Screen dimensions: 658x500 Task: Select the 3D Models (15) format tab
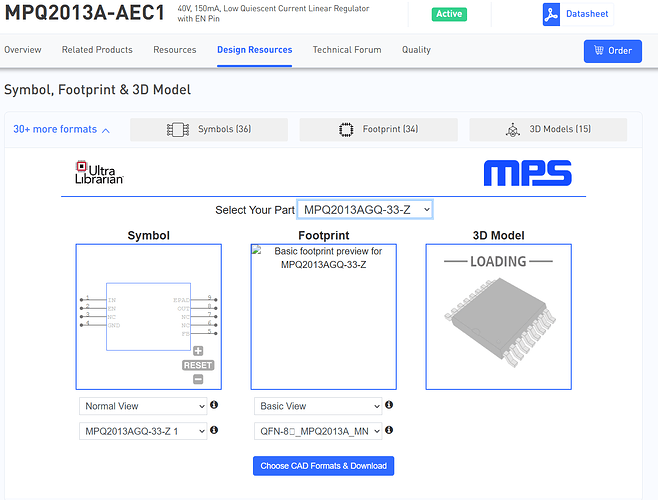click(x=548, y=129)
